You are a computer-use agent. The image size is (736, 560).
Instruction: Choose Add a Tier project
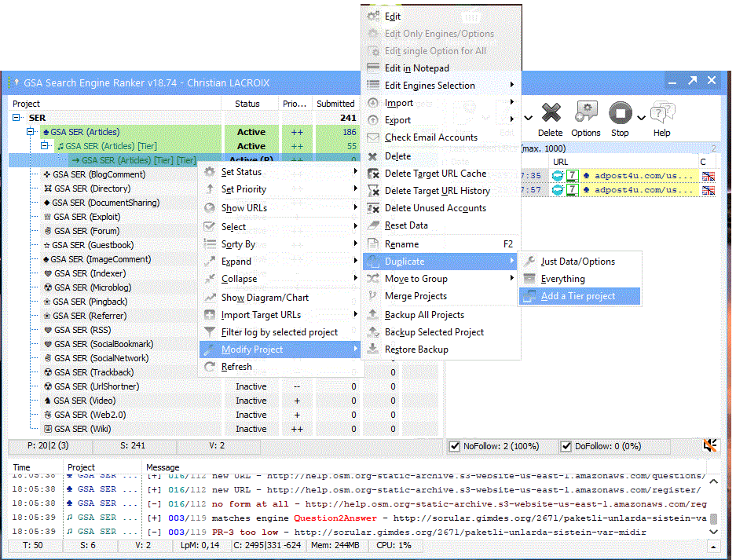pos(577,296)
